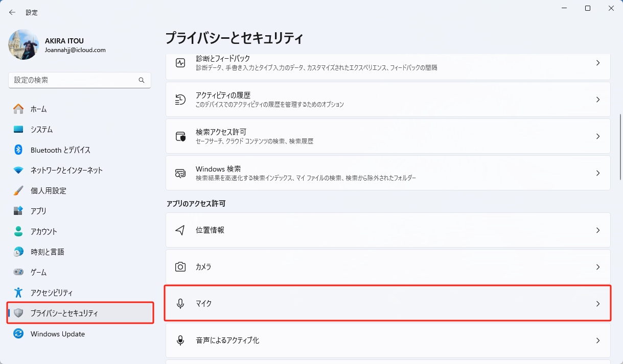Image resolution: width=623 pixels, height=364 pixels.
Task: Click the 検索アクセス許可 shield icon
Action: tap(180, 136)
